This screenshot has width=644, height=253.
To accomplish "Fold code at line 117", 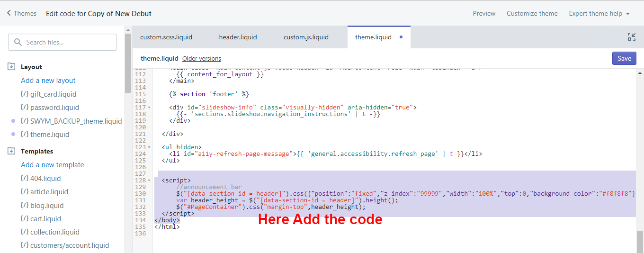I will pos(150,108).
